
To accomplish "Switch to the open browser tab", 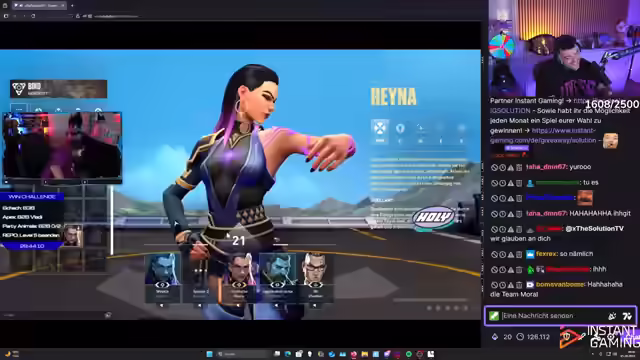I will (x=39, y=6).
